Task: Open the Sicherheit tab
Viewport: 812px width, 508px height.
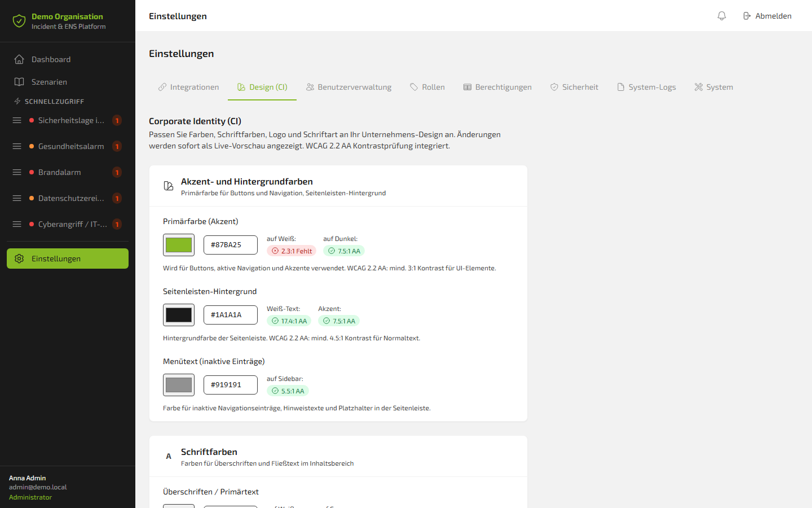Action: tap(574, 87)
